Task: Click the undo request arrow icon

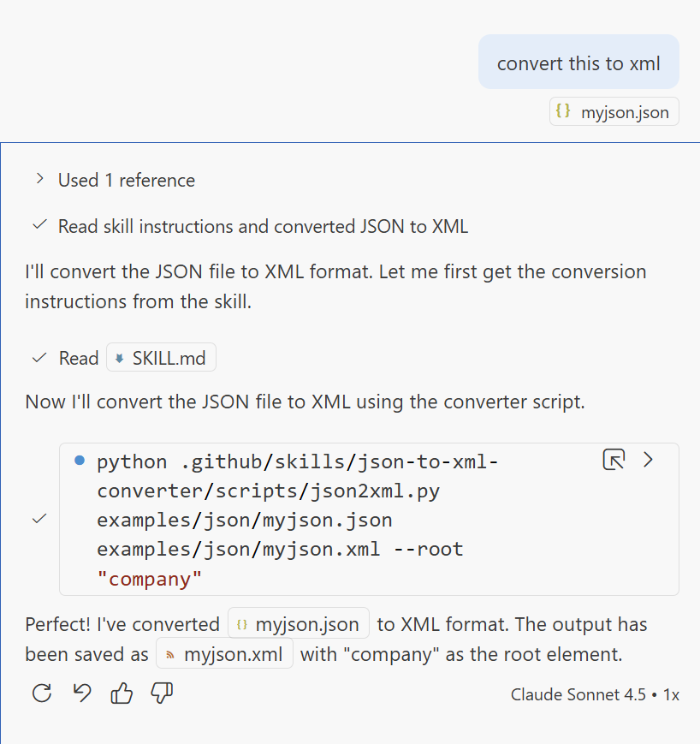Action: pos(82,693)
